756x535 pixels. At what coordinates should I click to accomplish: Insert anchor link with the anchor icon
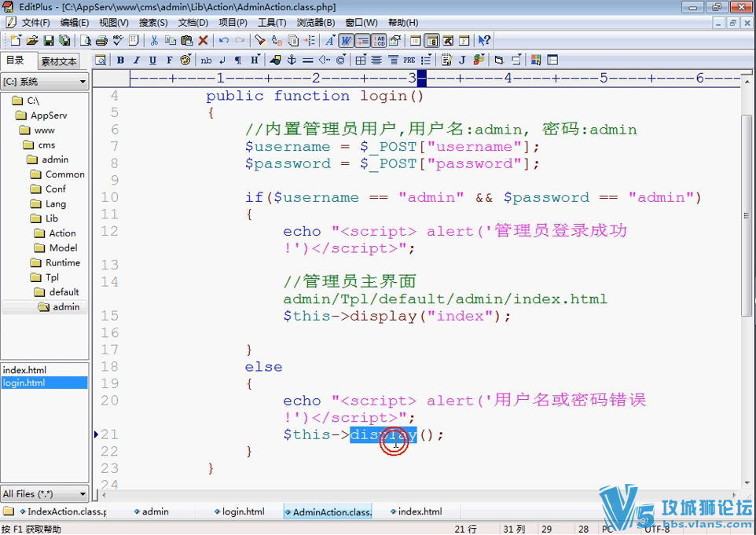292,60
